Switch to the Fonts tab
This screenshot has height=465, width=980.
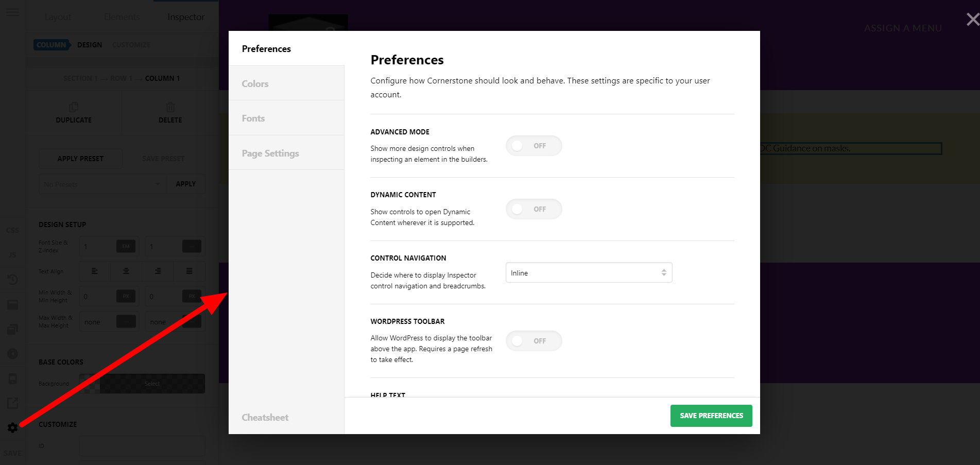coord(286,118)
